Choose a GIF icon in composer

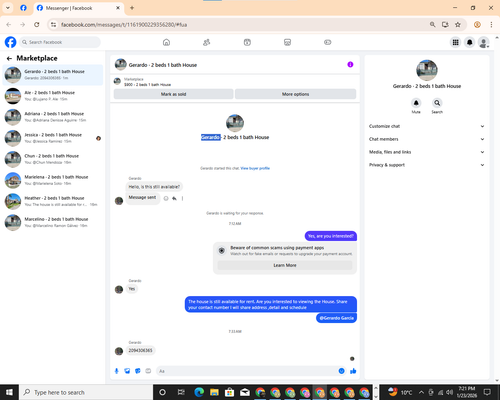[x=148, y=371]
